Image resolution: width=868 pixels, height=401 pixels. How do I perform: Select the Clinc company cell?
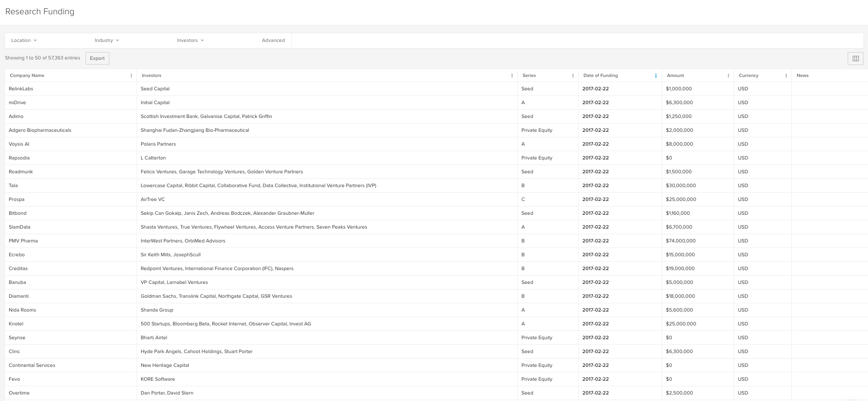(x=71, y=351)
